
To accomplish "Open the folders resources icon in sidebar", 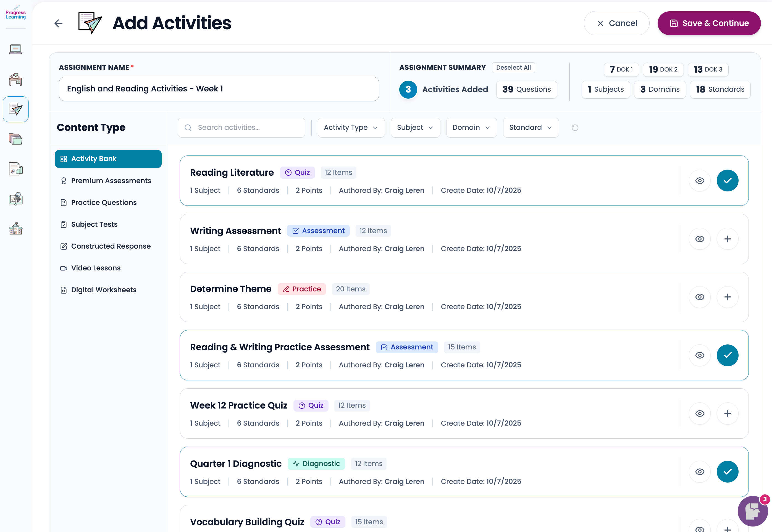I will pos(15,139).
